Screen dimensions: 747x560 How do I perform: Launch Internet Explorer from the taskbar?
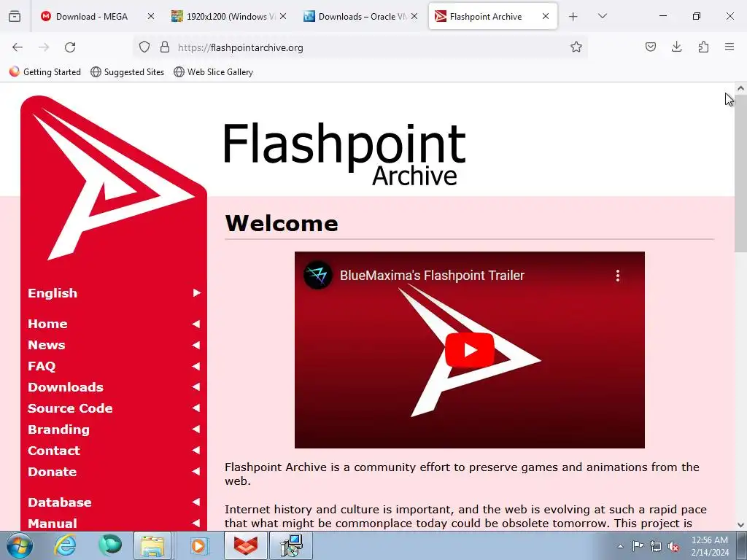[65, 545]
